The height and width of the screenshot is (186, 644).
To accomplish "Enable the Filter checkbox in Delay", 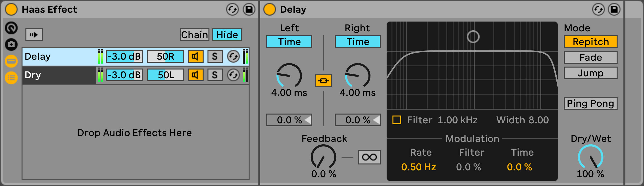I will point(397,120).
